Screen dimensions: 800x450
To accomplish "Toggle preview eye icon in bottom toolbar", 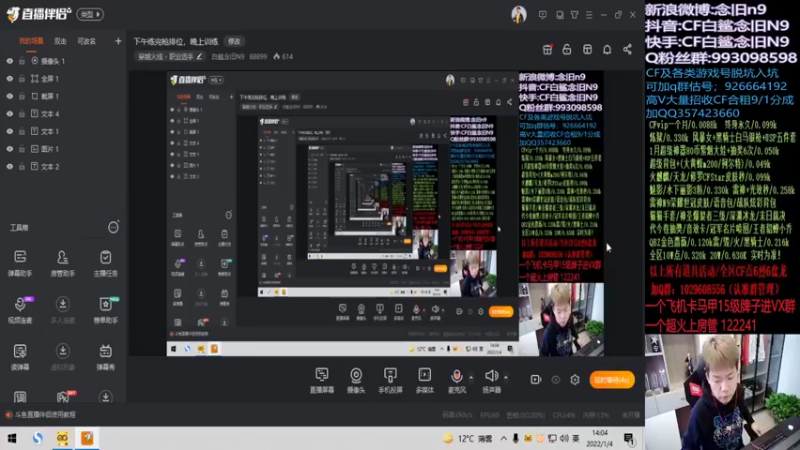I will pos(556,380).
